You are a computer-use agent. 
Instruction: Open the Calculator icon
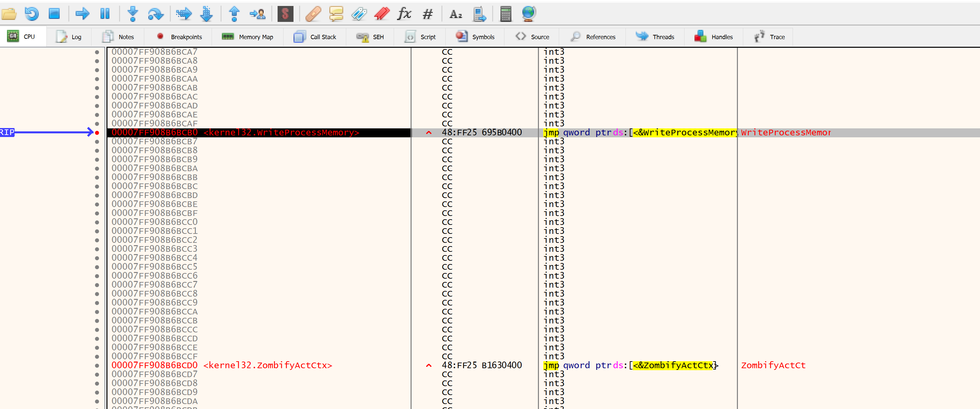coord(506,14)
